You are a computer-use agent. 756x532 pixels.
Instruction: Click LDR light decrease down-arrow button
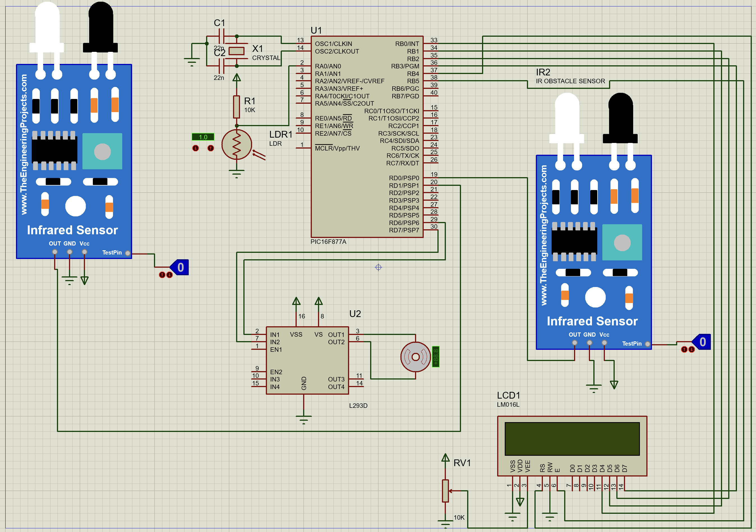click(x=195, y=148)
